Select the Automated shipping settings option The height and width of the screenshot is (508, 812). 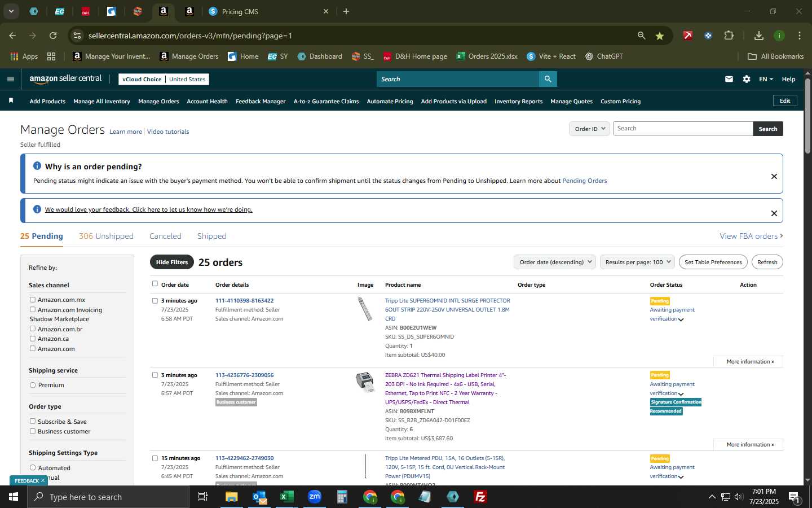click(33, 467)
